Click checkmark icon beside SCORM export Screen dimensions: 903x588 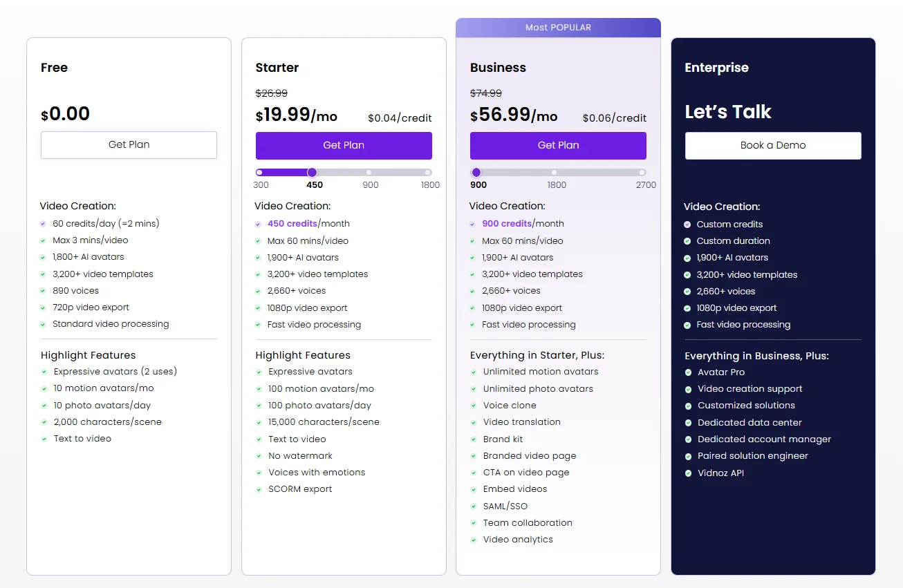(259, 489)
